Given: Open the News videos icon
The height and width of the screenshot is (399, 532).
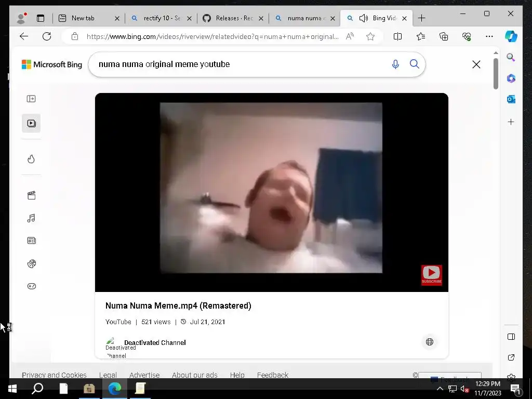Looking at the screenshot, I should click(x=31, y=241).
